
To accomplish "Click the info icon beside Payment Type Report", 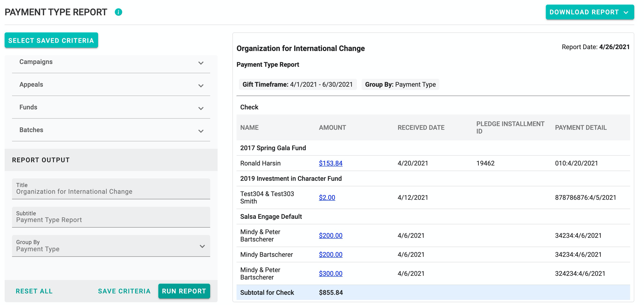I will point(118,12).
